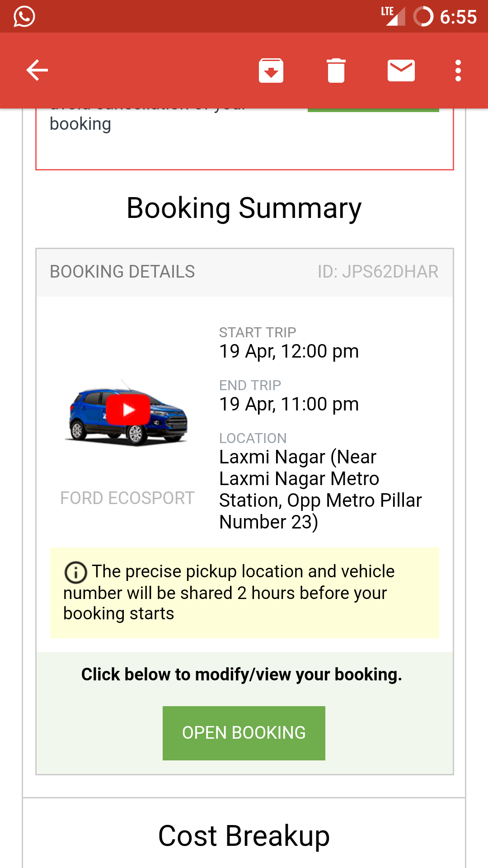The image size is (488, 868).
Task: Delete this email with trash icon
Action: [x=336, y=71]
